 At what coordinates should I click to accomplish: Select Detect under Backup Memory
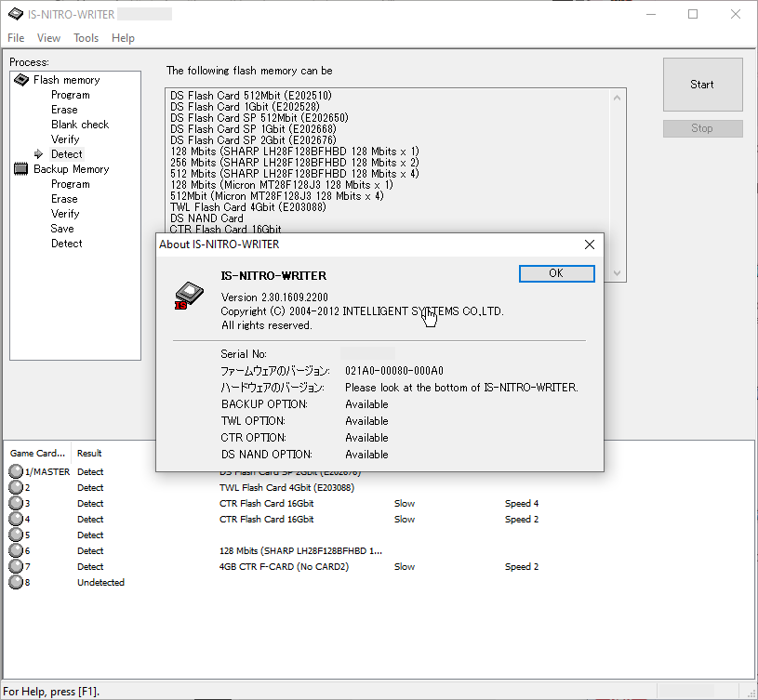(x=67, y=244)
